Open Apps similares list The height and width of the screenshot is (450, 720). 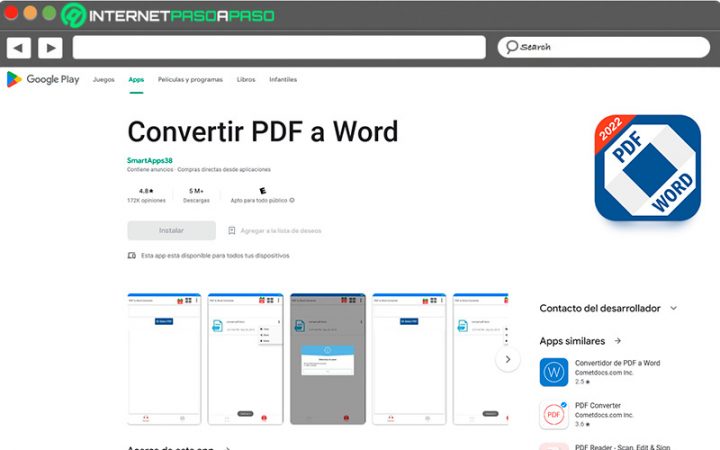[572, 341]
